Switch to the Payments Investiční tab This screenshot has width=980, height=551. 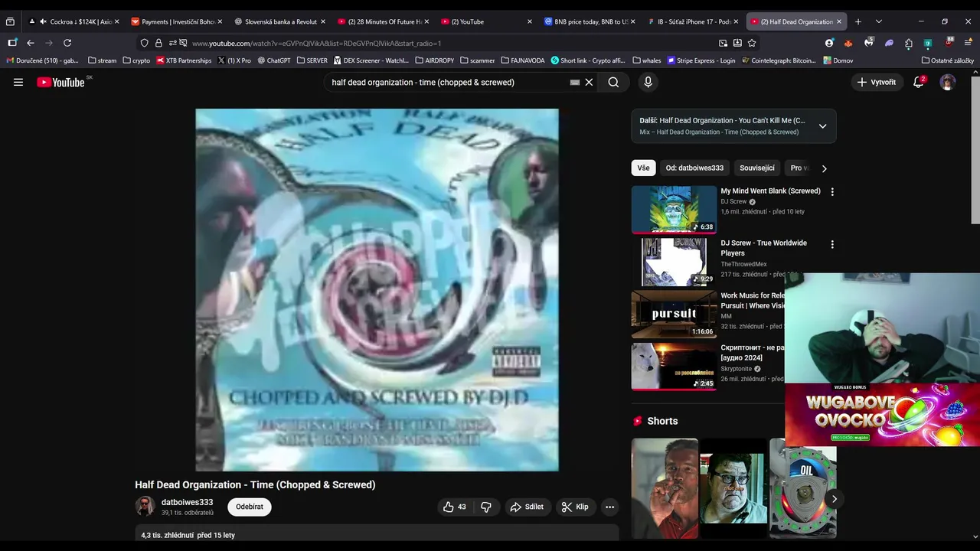click(x=176, y=21)
